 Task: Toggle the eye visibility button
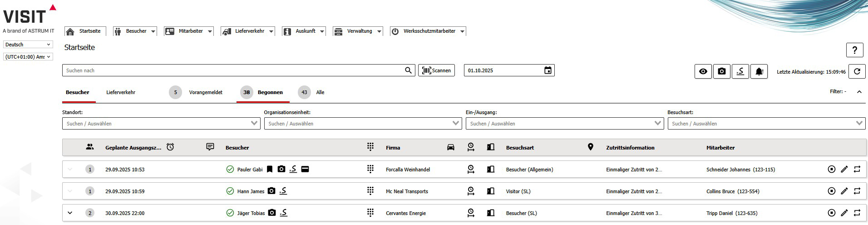703,71
